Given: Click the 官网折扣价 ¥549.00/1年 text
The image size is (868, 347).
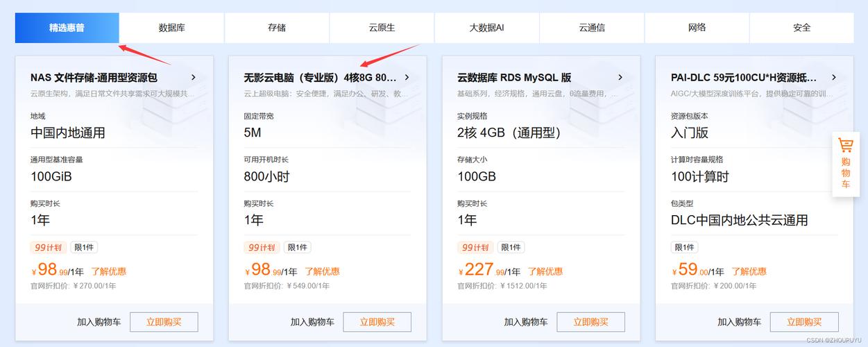Looking at the screenshot, I should (287, 285).
